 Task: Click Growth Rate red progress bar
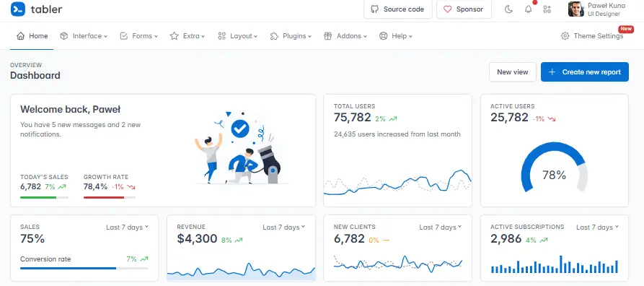point(109,197)
